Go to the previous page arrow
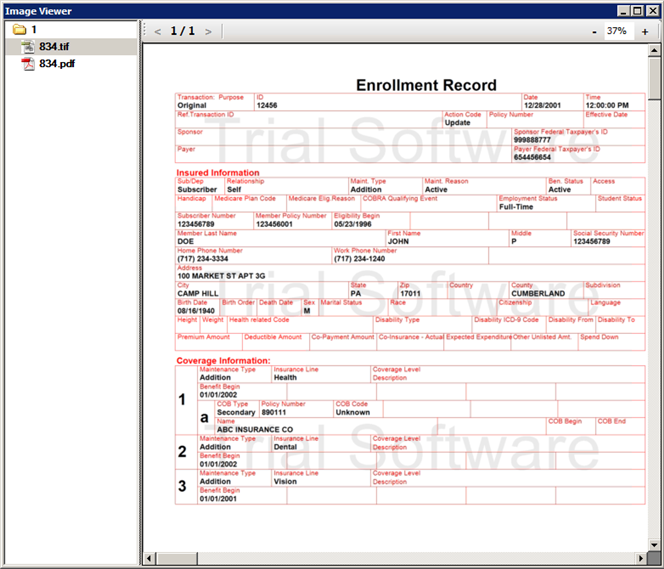664x569 pixels. (158, 31)
